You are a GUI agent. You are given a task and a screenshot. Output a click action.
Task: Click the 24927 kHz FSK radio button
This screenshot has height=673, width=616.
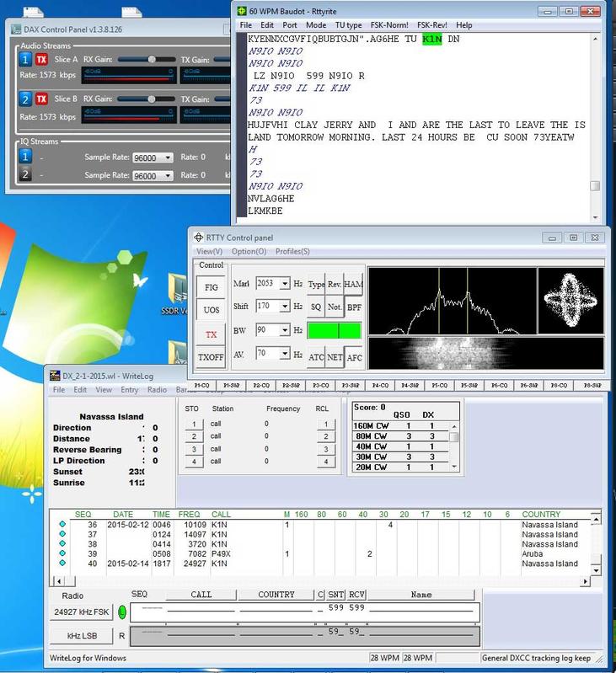[x=82, y=612]
